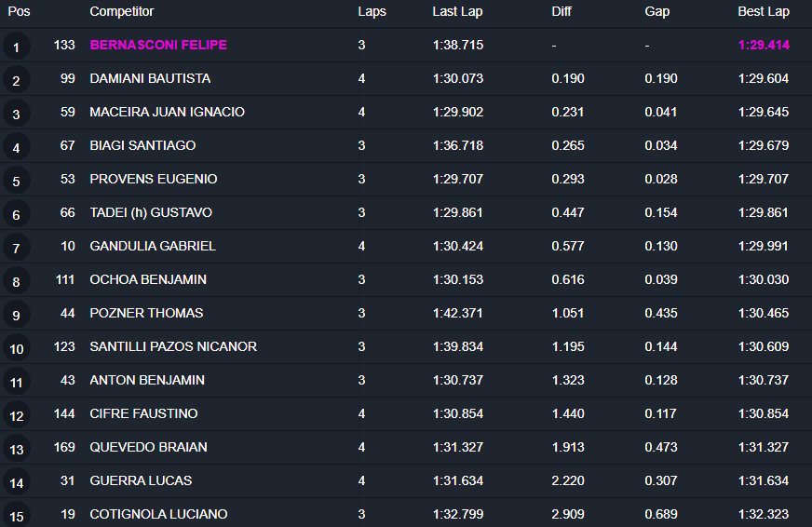Click car number 111 for OCHOA BENJAMIN
This screenshot has width=812, height=527.
pos(65,279)
